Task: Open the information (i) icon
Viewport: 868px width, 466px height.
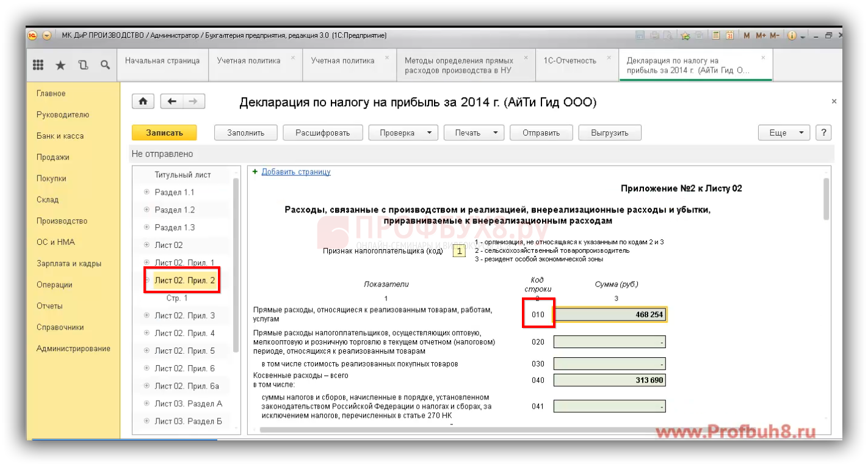Action: [x=792, y=35]
